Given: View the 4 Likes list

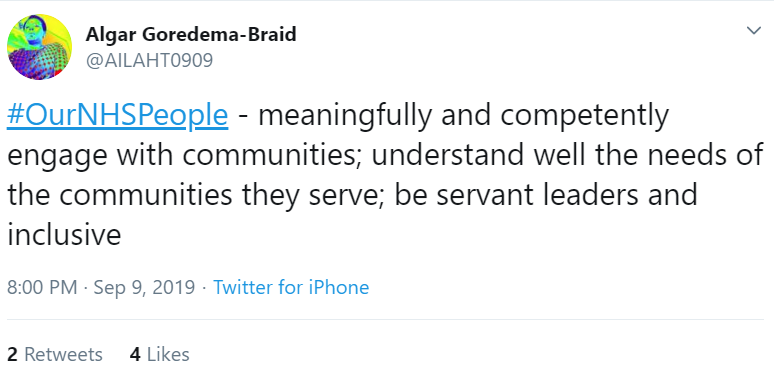Looking at the screenshot, I should (159, 354).
